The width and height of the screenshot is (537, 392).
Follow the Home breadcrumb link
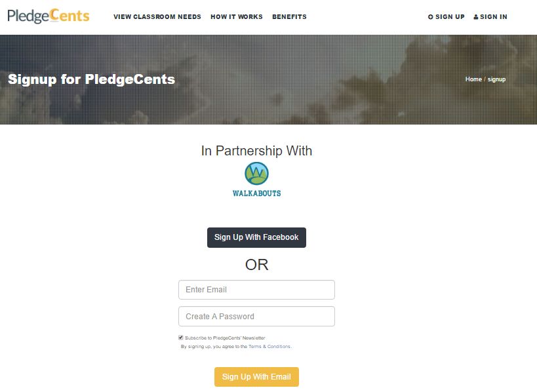473,79
